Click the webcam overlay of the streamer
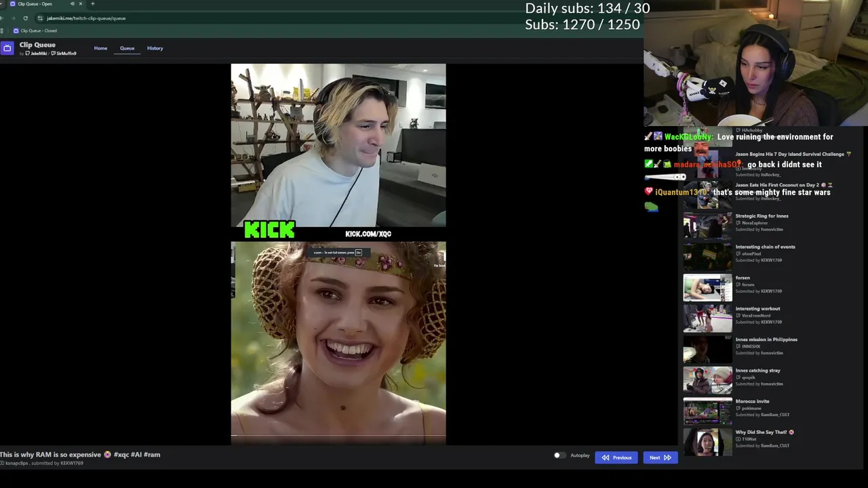The height and width of the screenshot is (488, 868). 755,63
